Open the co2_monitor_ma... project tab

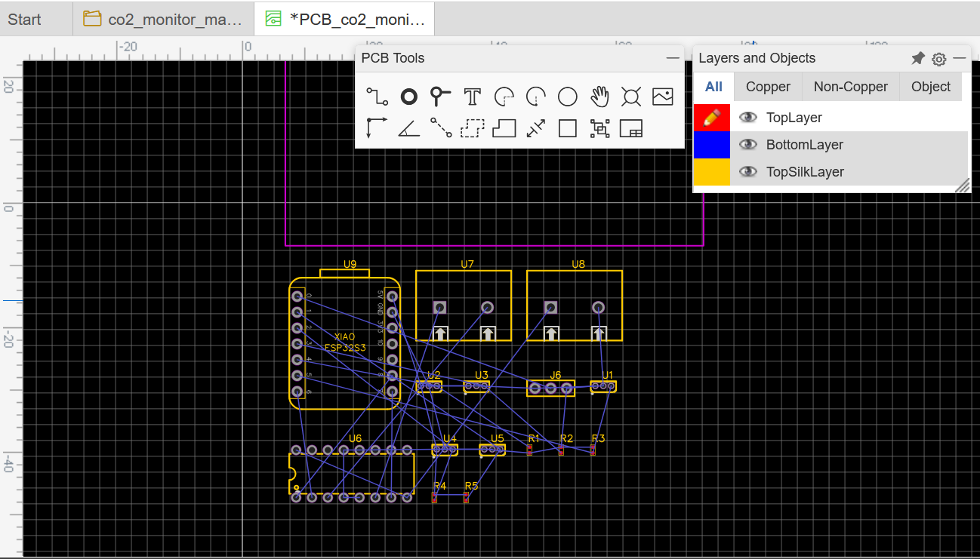[163, 19]
